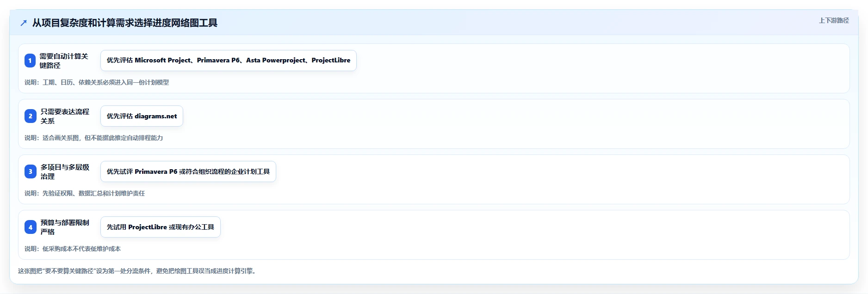The height and width of the screenshot is (294, 868).
Task: Click the step 1 number badge
Action: [x=30, y=61]
